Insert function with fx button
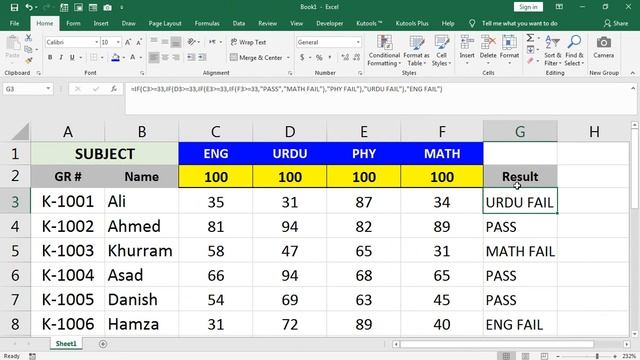Screen dimensions: 640x360 pos(114,89)
